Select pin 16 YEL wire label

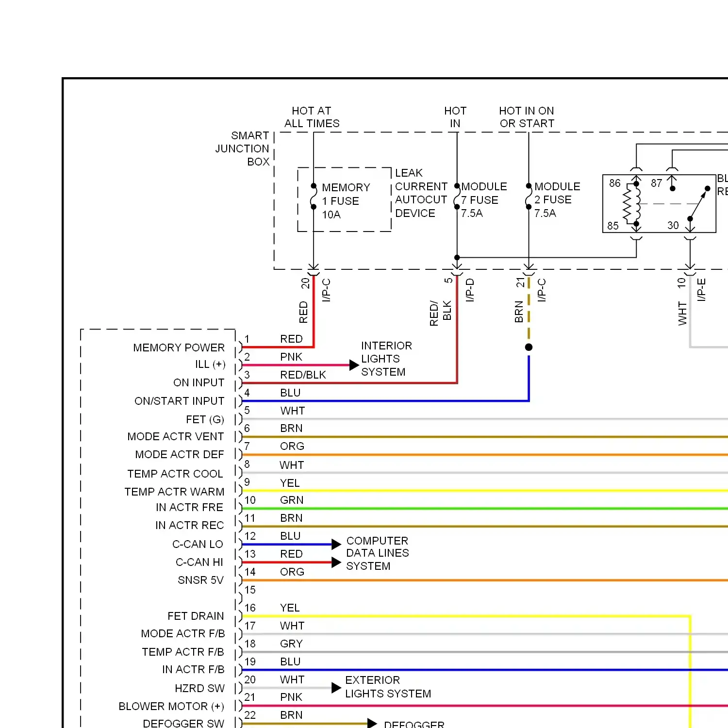pyautogui.click(x=290, y=608)
